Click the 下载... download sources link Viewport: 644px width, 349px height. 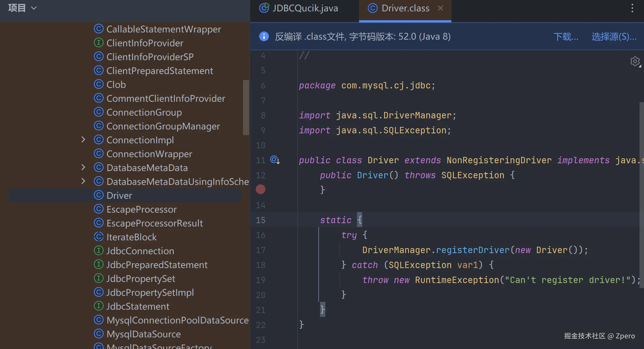point(566,37)
